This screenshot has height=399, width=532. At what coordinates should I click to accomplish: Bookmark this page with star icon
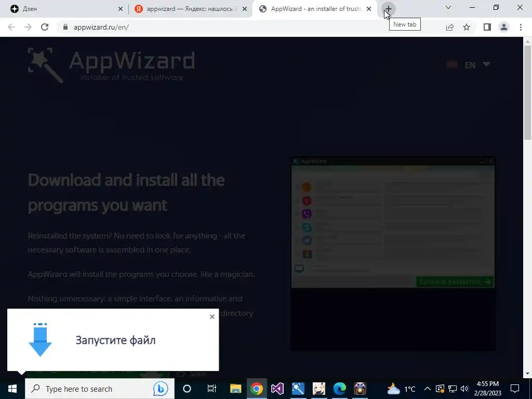[467, 27]
